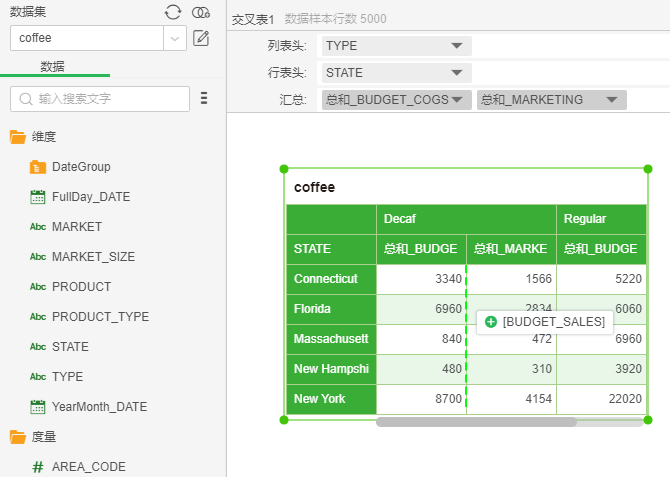
Task: Expand the 总和_BUDGET_COGS summary dropdown
Action: [457, 100]
